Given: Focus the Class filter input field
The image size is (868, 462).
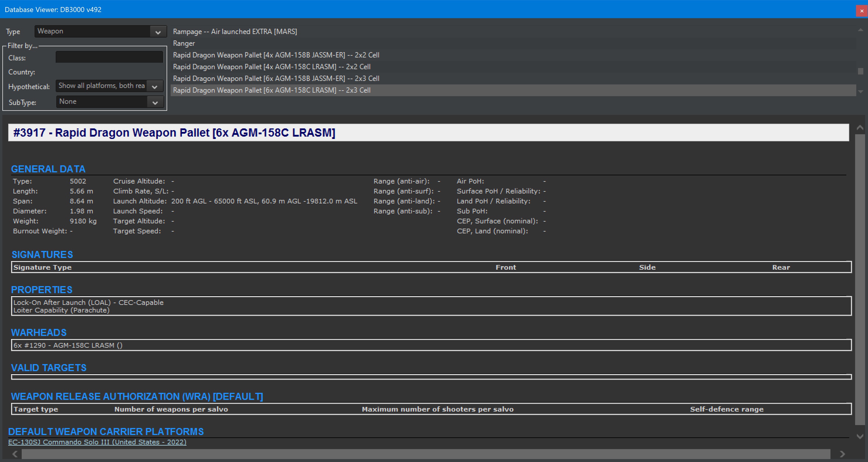Looking at the screenshot, I should click(x=109, y=57).
